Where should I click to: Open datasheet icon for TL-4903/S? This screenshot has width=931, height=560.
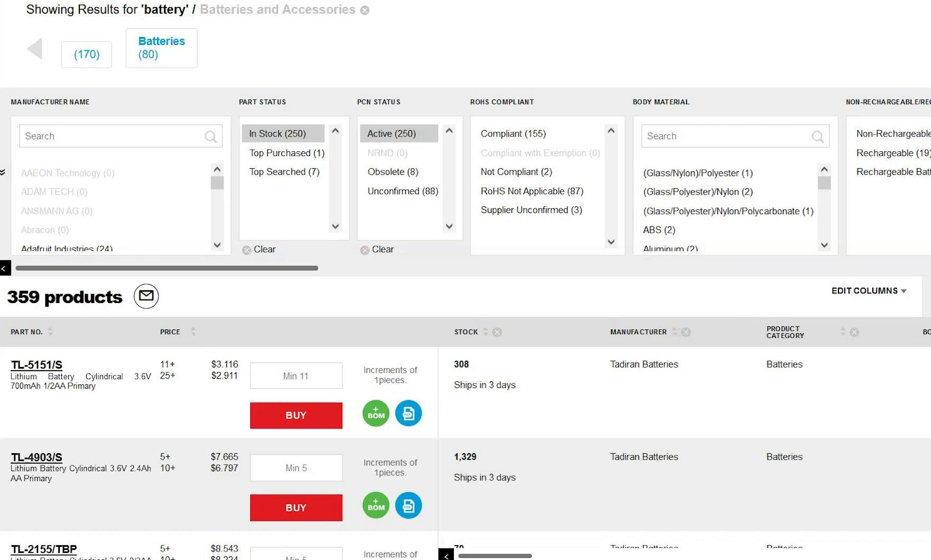[x=408, y=505]
